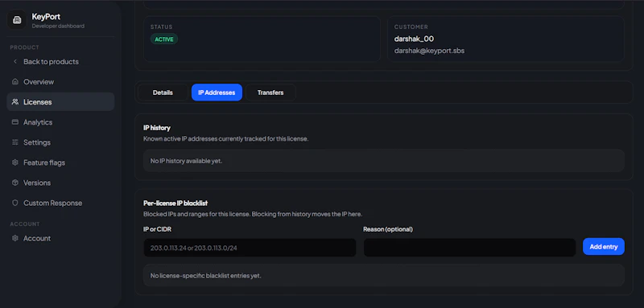The image size is (644, 308).
Task: Open the Overview page
Action: coord(60,81)
